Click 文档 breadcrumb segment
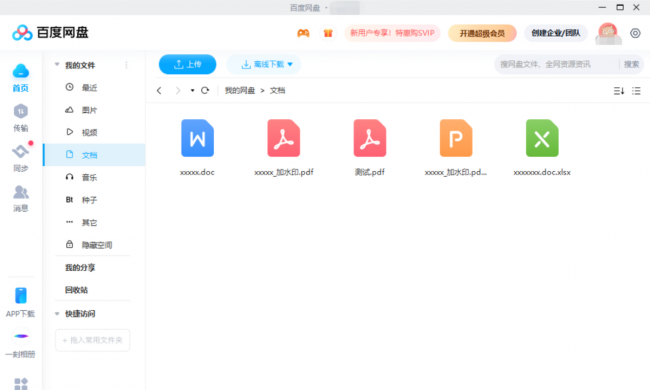 277,90
